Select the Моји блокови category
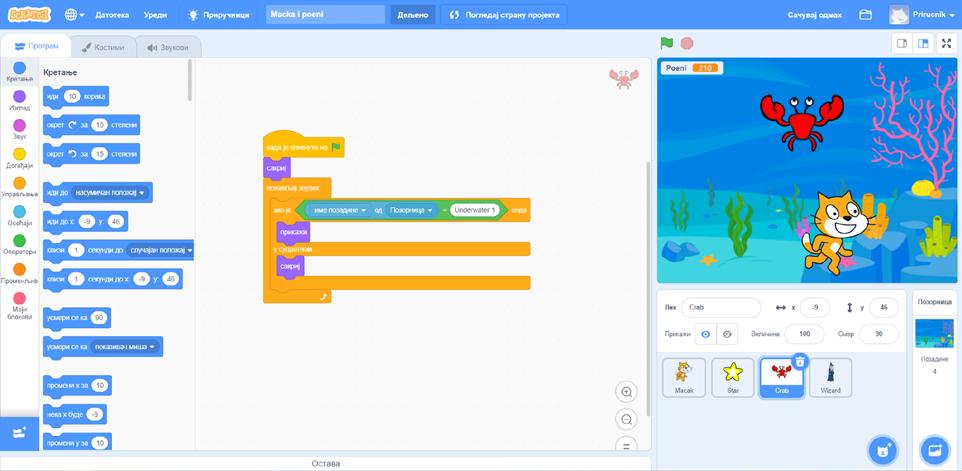The width and height of the screenshot is (962, 471). point(20,305)
